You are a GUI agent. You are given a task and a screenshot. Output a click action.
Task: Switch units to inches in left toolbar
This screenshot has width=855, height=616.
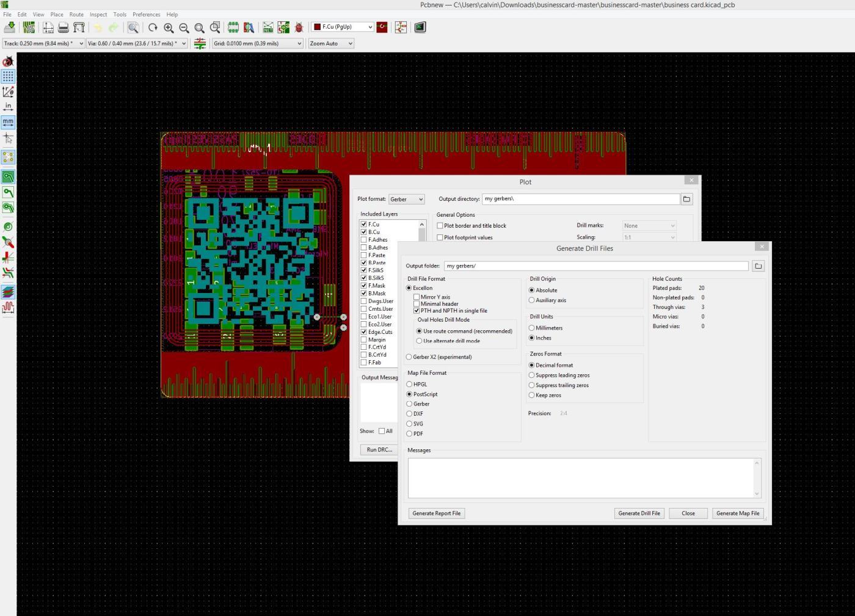tap(8, 107)
